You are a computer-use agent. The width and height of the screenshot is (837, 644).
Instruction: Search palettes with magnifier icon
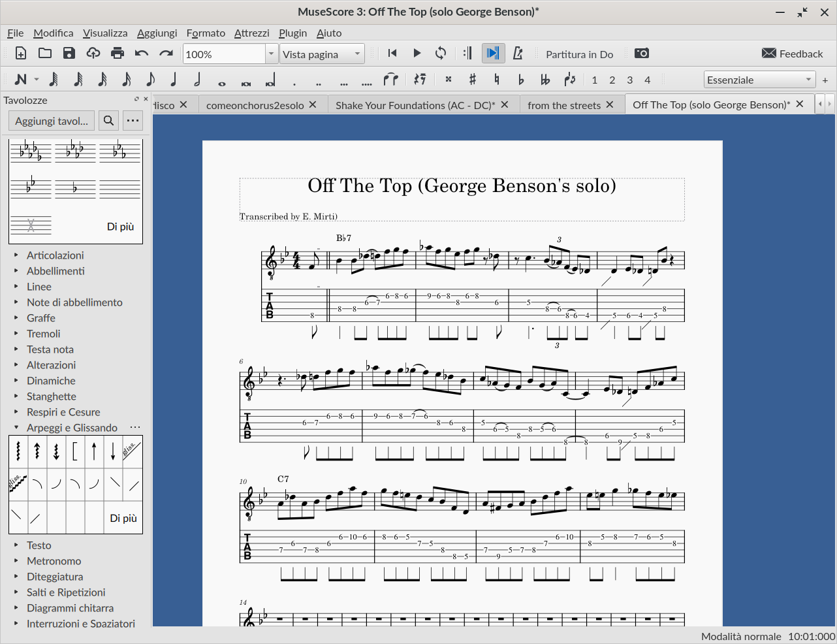point(109,121)
